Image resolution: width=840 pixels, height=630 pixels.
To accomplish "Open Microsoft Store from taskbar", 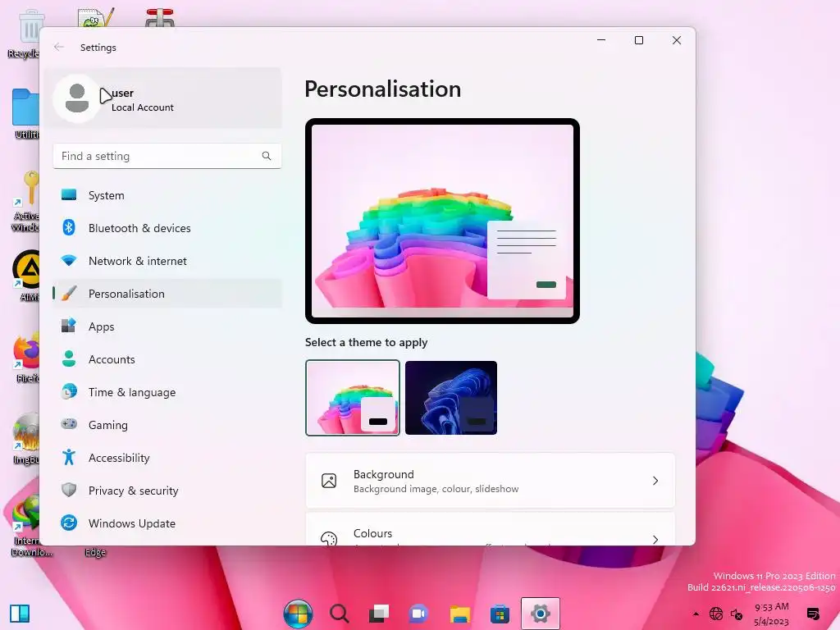I will pos(500,614).
